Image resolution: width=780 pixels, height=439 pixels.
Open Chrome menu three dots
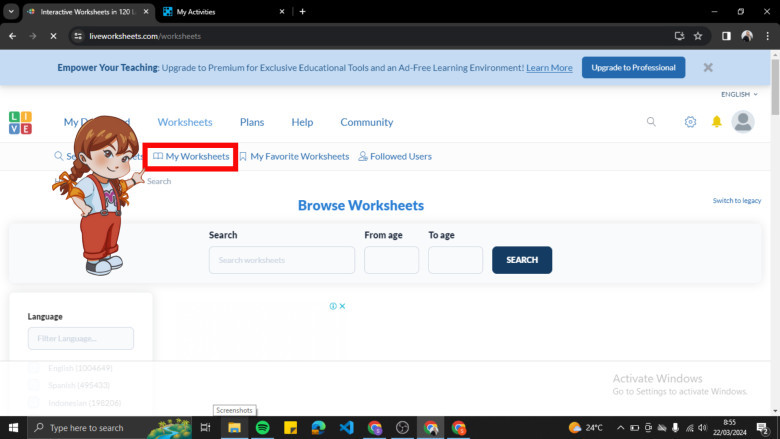click(768, 36)
